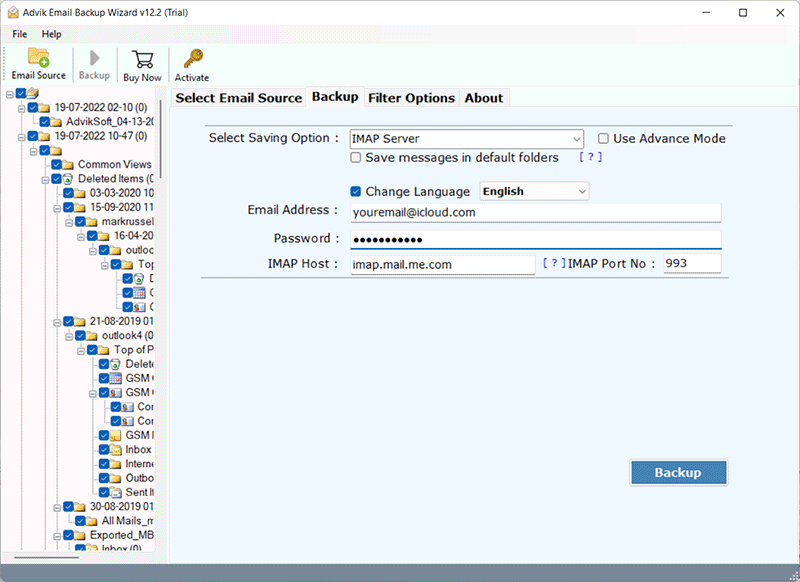Open the File menu
The image size is (800, 582).
(x=20, y=34)
